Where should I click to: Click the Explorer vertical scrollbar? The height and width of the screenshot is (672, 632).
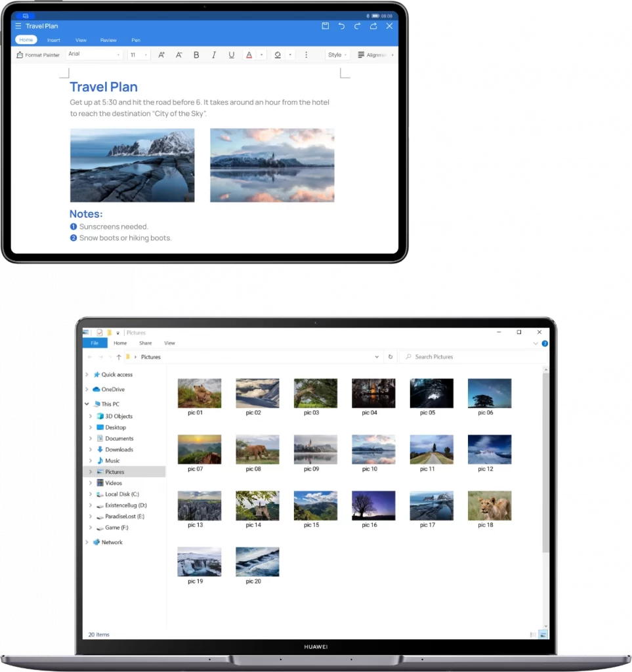pyautogui.click(x=545, y=463)
